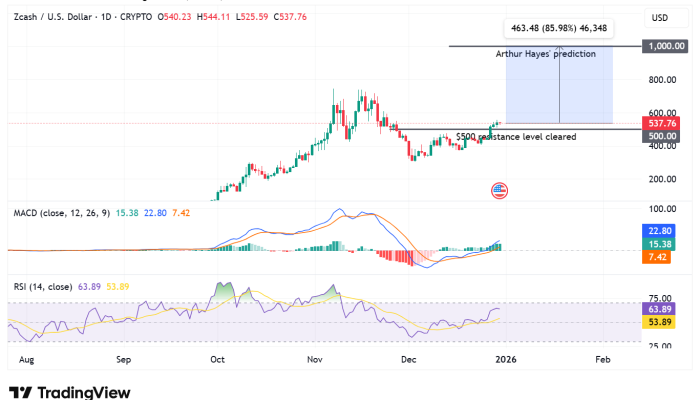The image size is (700, 400).
Task: Click the blue 22.80 MACD value tag
Action: point(660,230)
